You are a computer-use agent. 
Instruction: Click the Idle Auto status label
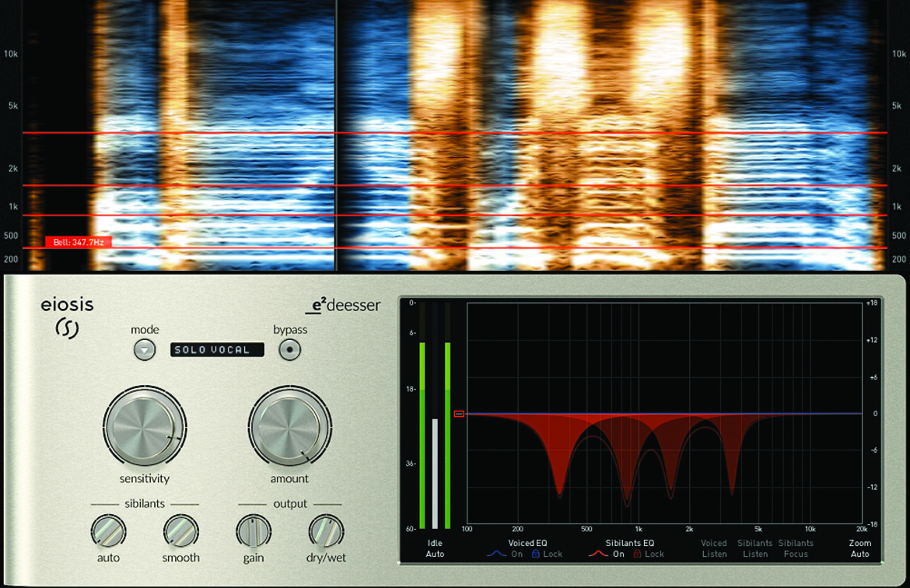pos(435,548)
